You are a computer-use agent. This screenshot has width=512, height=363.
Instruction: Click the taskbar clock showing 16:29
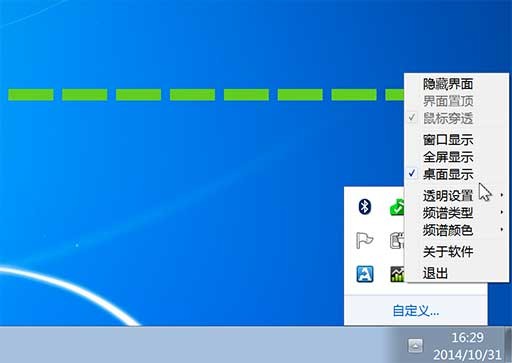[467, 346]
